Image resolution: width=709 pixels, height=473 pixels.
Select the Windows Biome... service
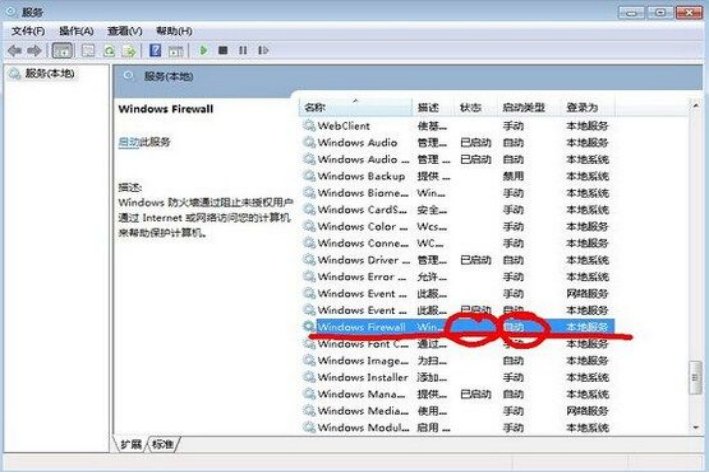click(457, 193)
